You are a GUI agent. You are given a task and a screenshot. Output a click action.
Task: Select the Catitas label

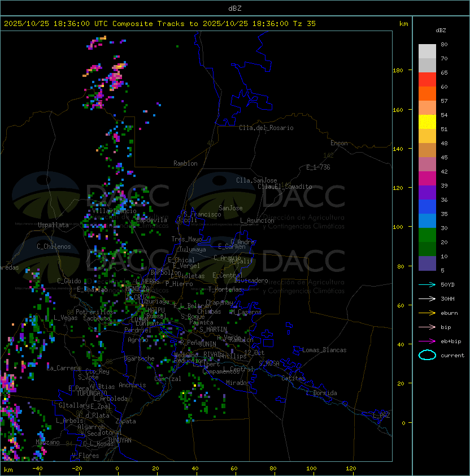tap(293, 378)
